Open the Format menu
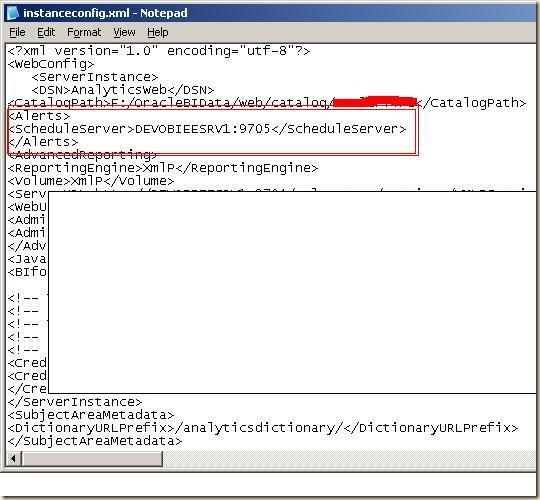This screenshot has width=540, height=500. click(84, 32)
